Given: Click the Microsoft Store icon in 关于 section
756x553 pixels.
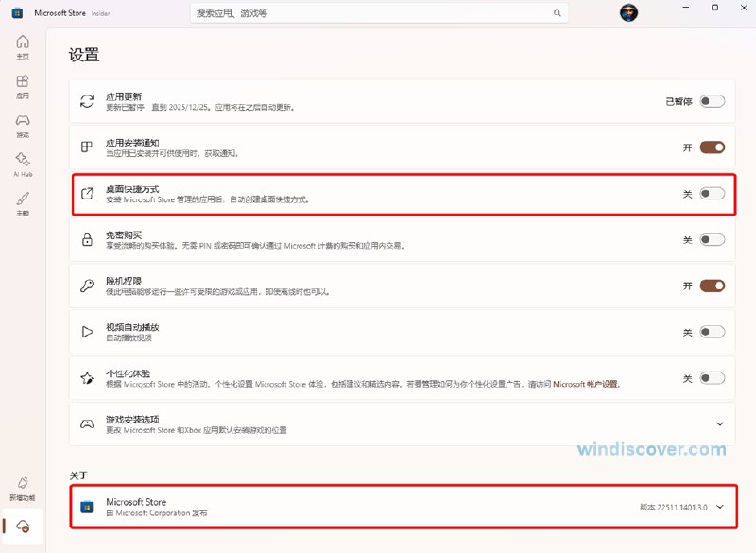Looking at the screenshot, I should (x=87, y=508).
